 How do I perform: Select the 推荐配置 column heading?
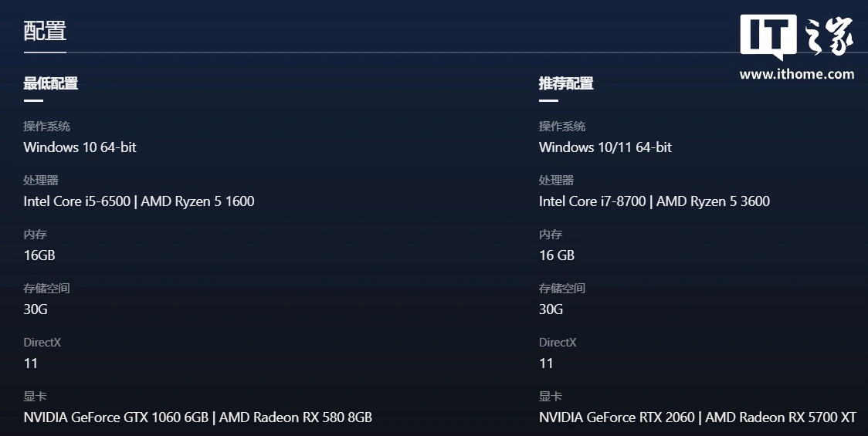click(566, 83)
